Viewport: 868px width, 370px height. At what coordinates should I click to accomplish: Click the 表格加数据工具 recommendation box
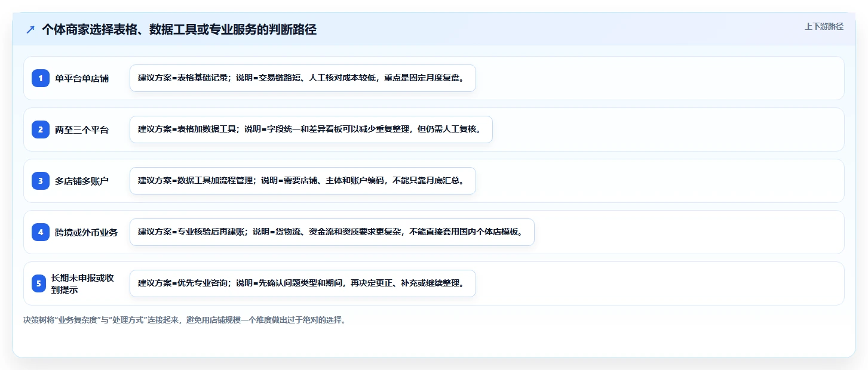[x=311, y=129]
